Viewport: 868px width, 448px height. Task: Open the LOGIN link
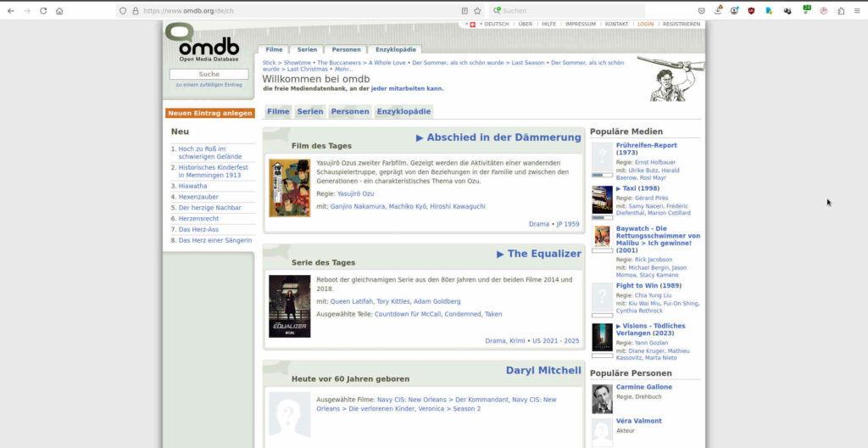click(x=645, y=25)
